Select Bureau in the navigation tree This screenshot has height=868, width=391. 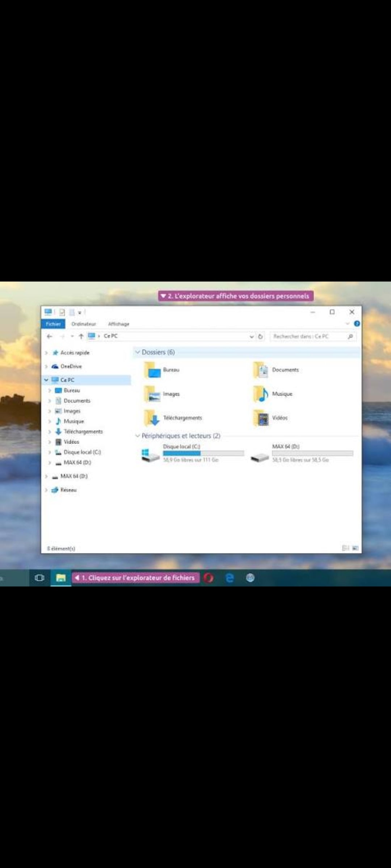coord(71,390)
